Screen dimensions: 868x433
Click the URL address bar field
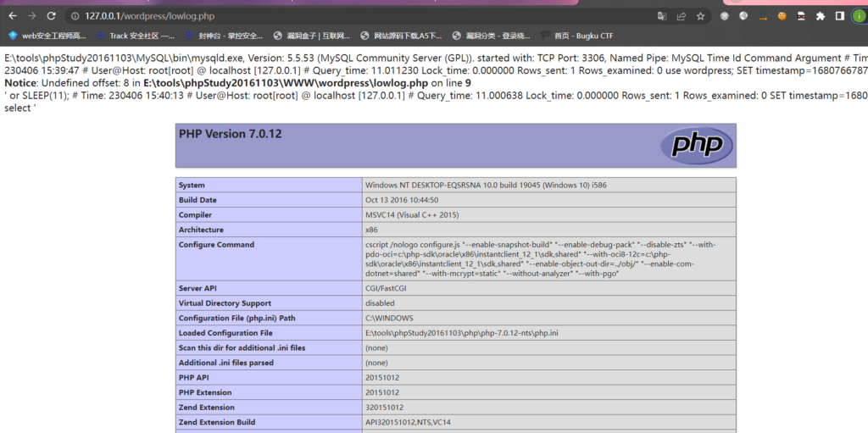pyautogui.click(x=339, y=16)
